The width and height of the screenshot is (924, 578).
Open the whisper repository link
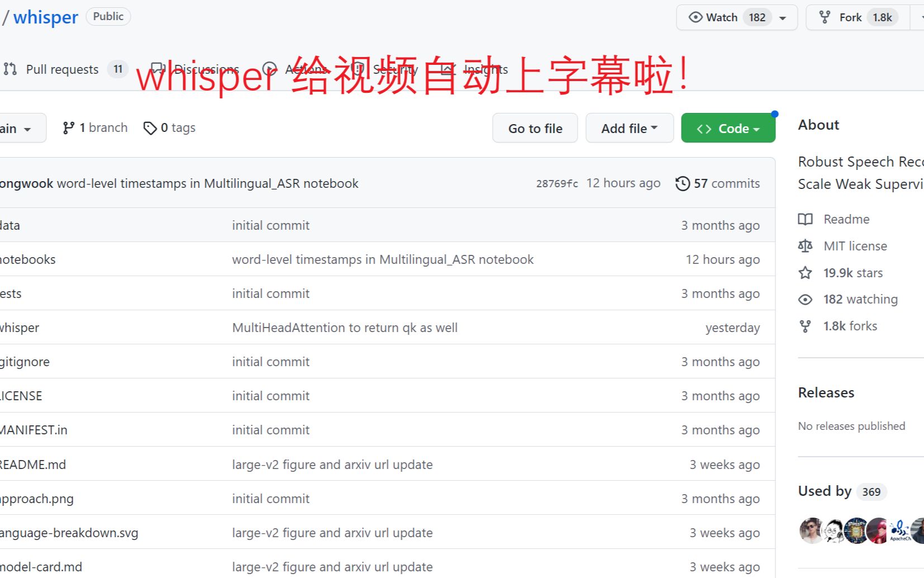click(46, 17)
